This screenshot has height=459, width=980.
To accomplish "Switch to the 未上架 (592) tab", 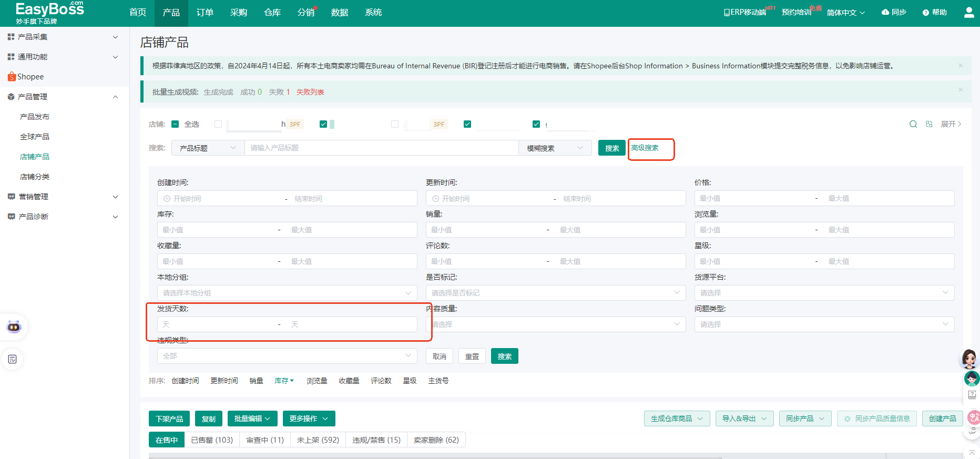I will (x=318, y=440).
